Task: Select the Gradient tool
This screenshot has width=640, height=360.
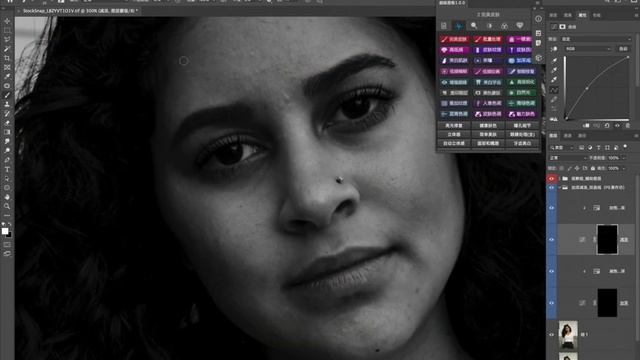Action: point(7,132)
